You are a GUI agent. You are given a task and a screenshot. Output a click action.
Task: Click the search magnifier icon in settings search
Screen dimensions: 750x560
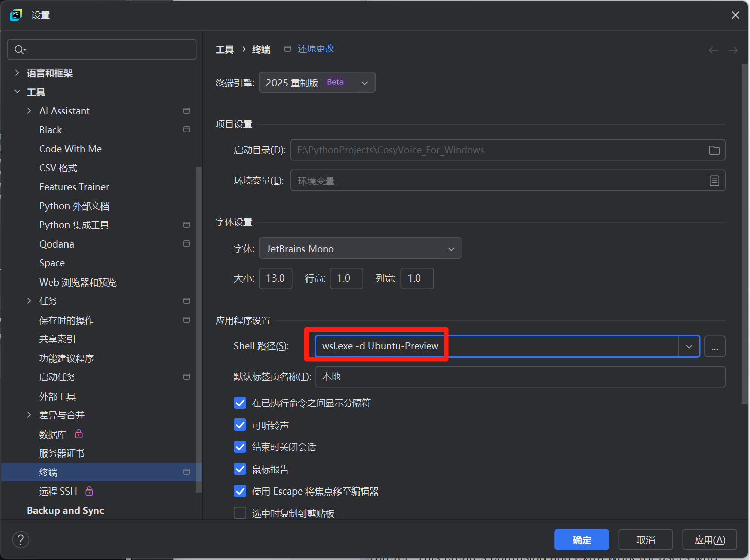[20, 49]
